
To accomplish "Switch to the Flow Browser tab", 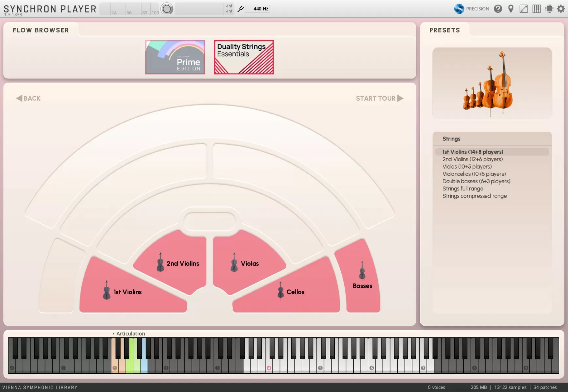I will pyautogui.click(x=41, y=30).
